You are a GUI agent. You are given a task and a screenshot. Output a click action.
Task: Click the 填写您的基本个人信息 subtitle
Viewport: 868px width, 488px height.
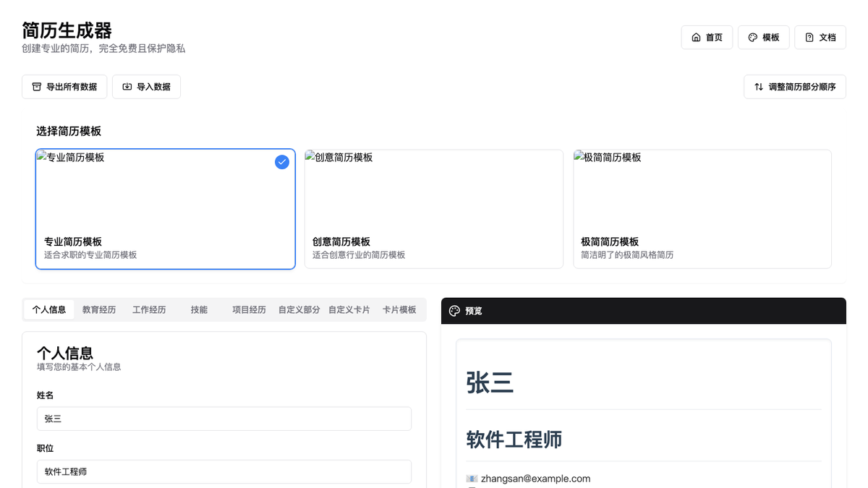tap(79, 367)
